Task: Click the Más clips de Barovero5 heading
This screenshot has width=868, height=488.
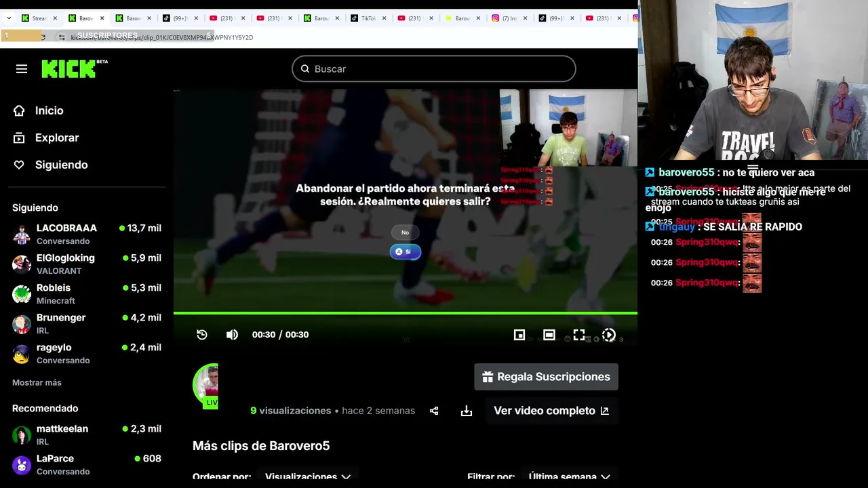Action: (261, 446)
